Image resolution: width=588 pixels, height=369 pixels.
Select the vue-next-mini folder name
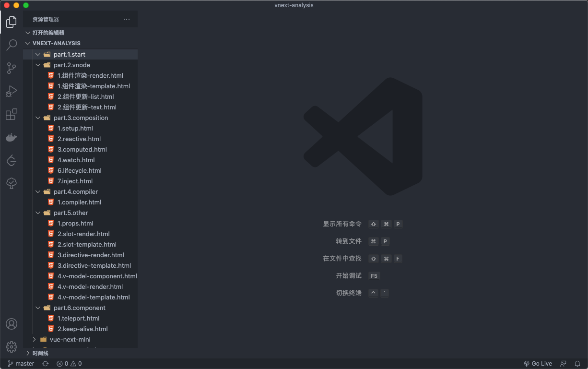[x=70, y=339]
